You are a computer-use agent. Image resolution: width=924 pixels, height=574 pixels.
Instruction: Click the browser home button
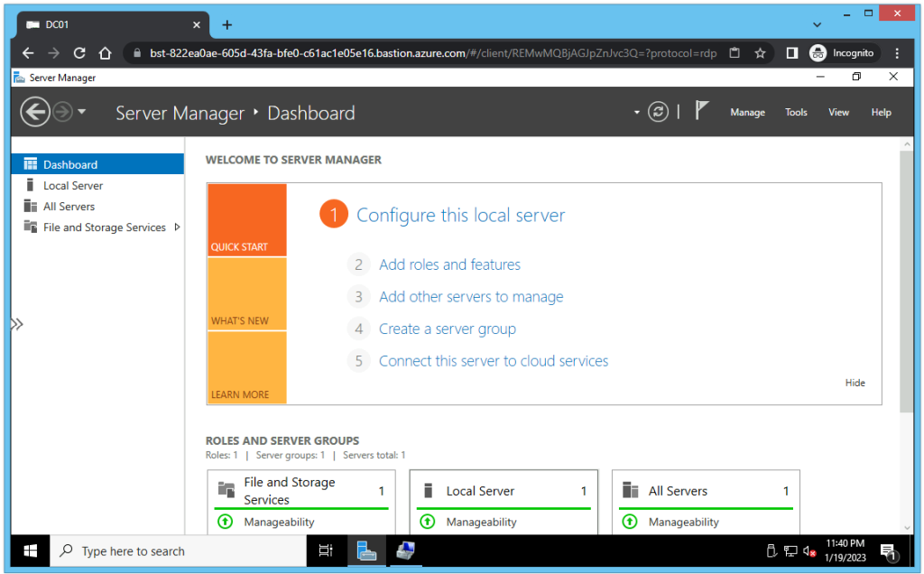[x=105, y=53]
